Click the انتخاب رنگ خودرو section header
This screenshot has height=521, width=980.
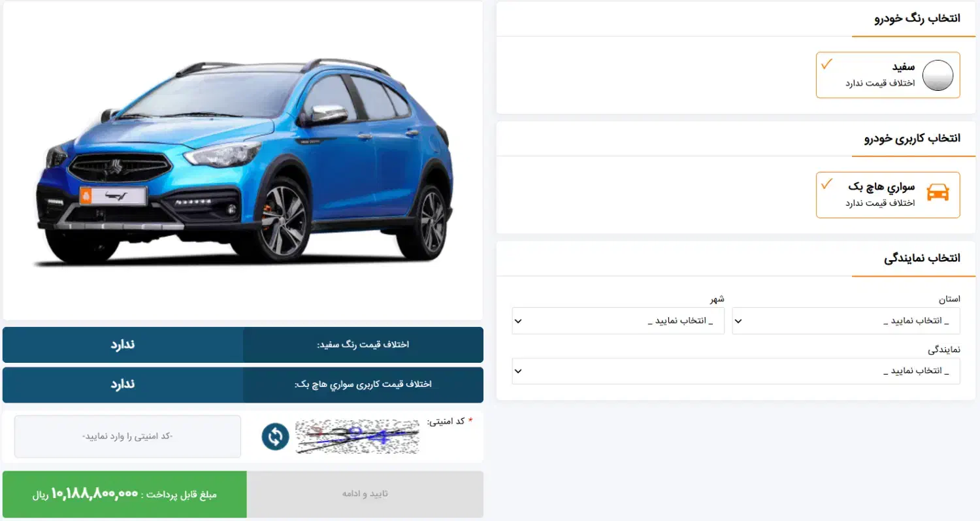pyautogui.click(x=917, y=18)
